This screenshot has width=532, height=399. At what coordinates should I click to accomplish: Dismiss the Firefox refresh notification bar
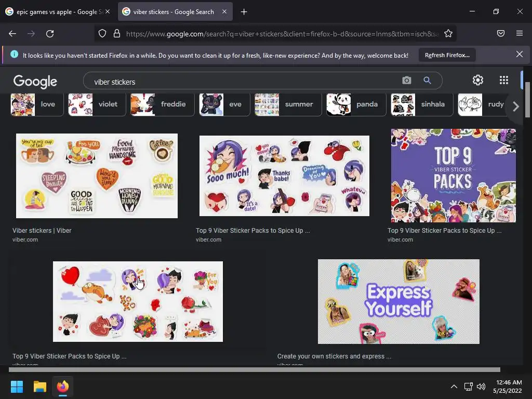[519, 54]
